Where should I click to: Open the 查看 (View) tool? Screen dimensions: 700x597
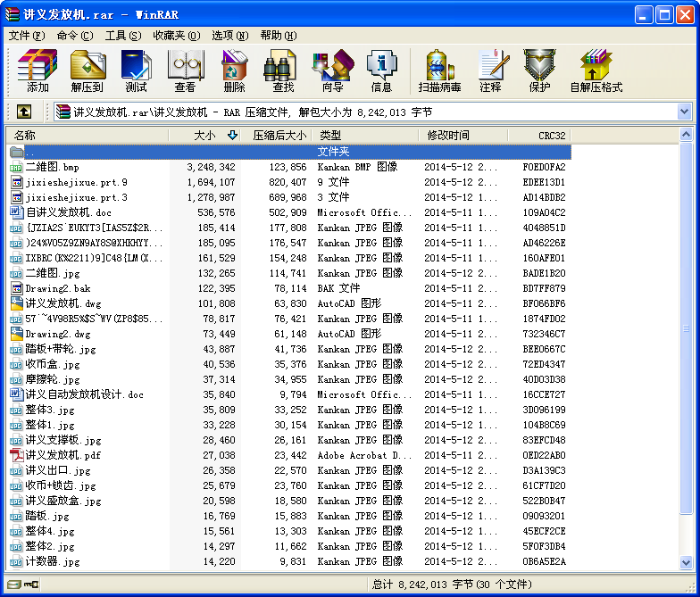pos(185,70)
